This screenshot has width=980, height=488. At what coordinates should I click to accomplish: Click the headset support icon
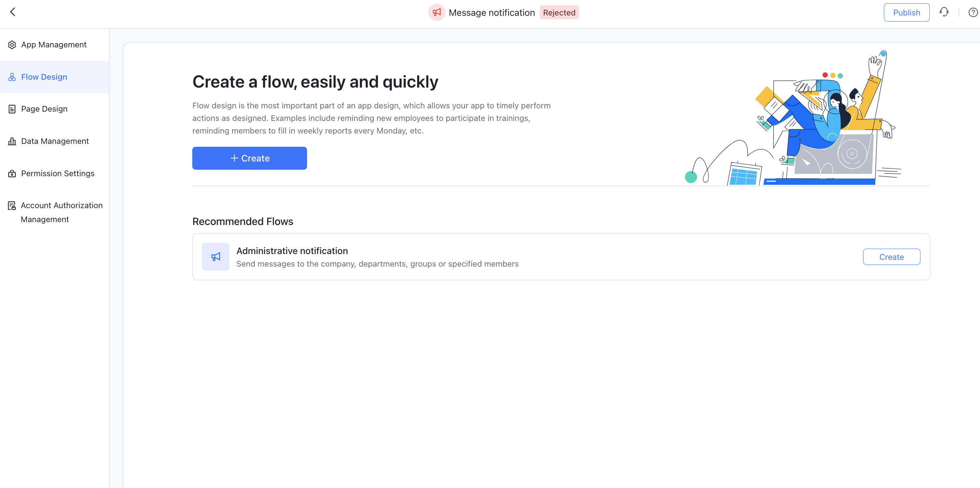pyautogui.click(x=944, y=12)
